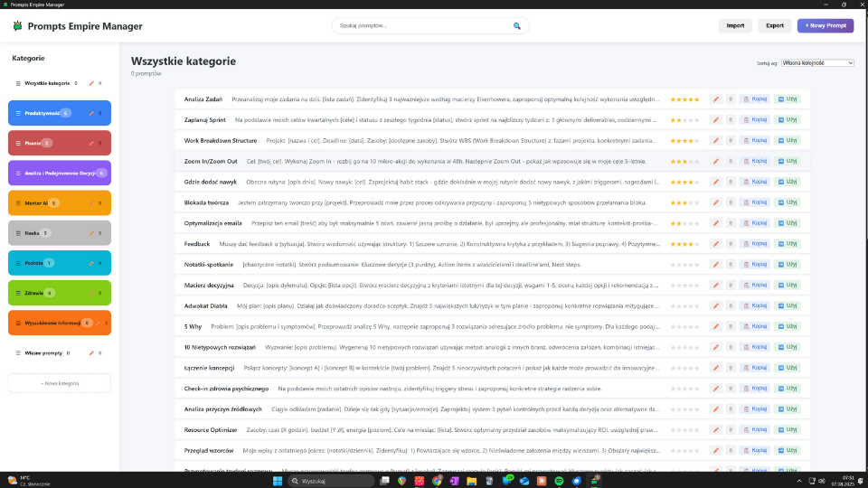This screenshot has width=868, height=488.
Task: Click the drag handle icon on the Nauka category
Action: point(18,233)
